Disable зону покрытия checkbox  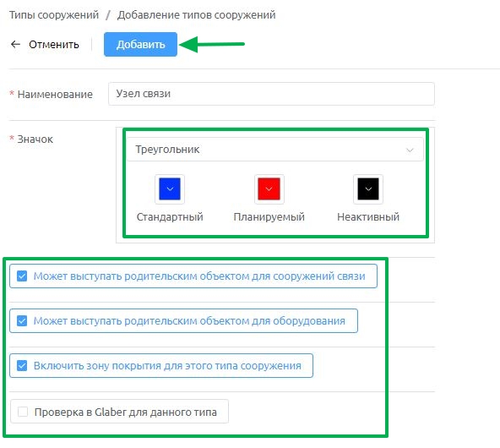point(22,366)
